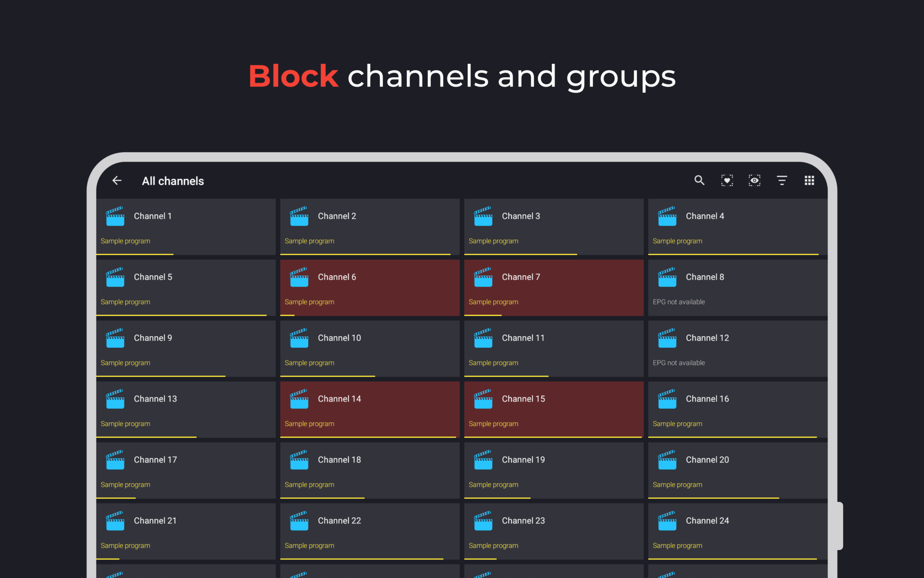Viewport: 924px width, 578px height.
Task: Play Channel 17 from the list
Action: 185,471
